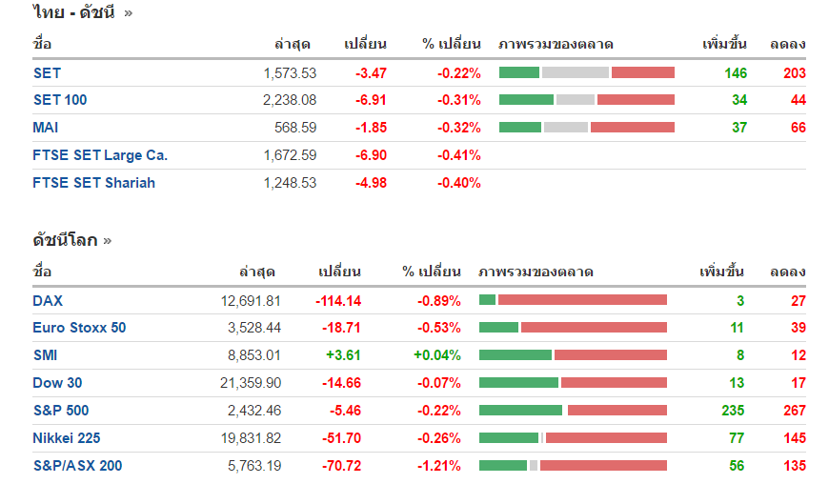Open the Euro Stoxx 50 link
The height and width of the screenshot is (504, 829).
click(x=79, y=329)
